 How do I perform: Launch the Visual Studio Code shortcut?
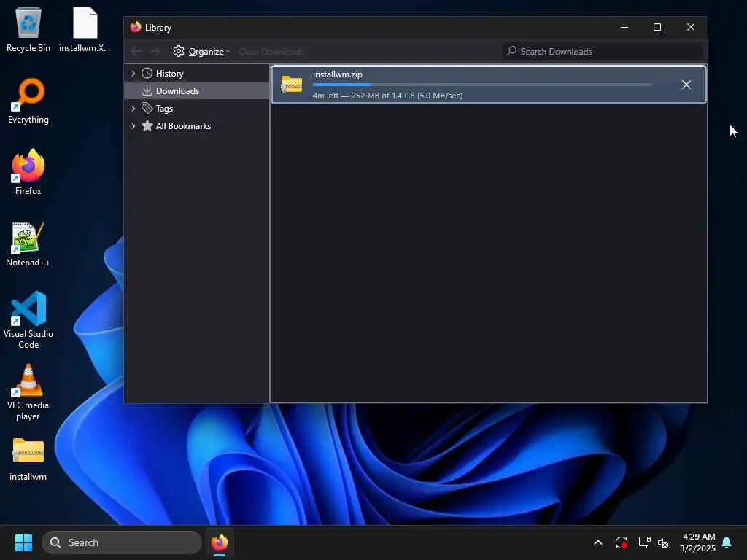[x=28, y=319]
